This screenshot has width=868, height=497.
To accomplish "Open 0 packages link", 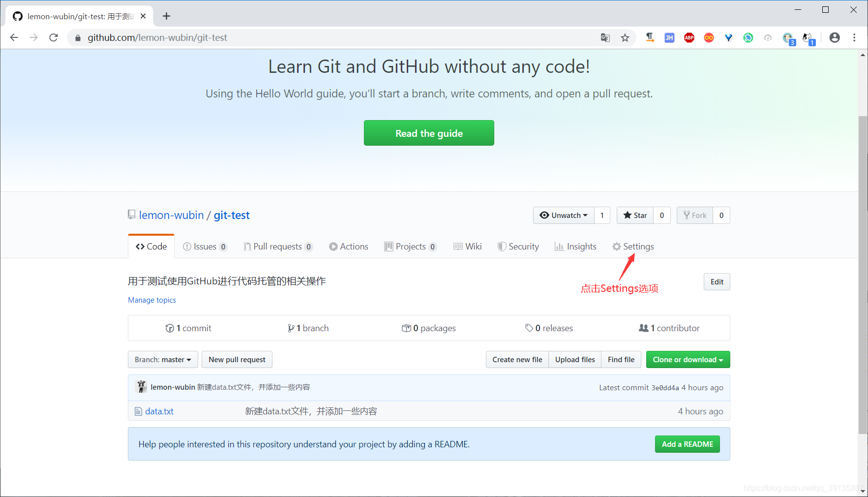I will coord(429,328).
